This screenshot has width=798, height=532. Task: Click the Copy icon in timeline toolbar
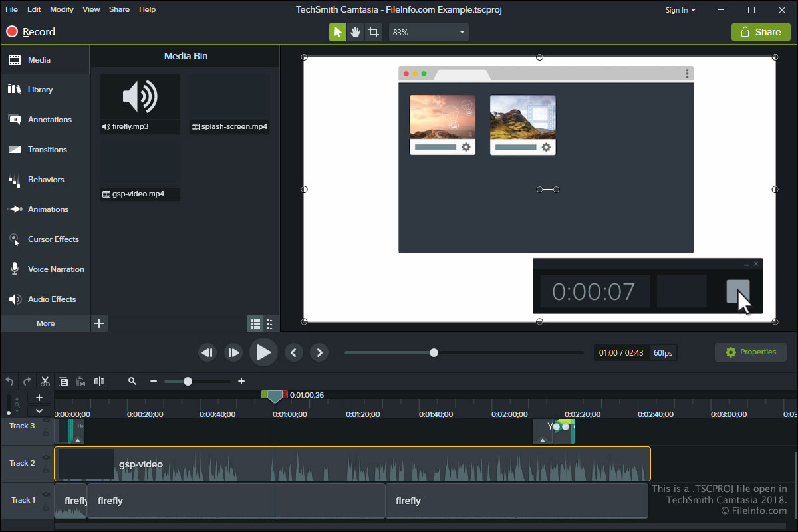click(63, 382)
